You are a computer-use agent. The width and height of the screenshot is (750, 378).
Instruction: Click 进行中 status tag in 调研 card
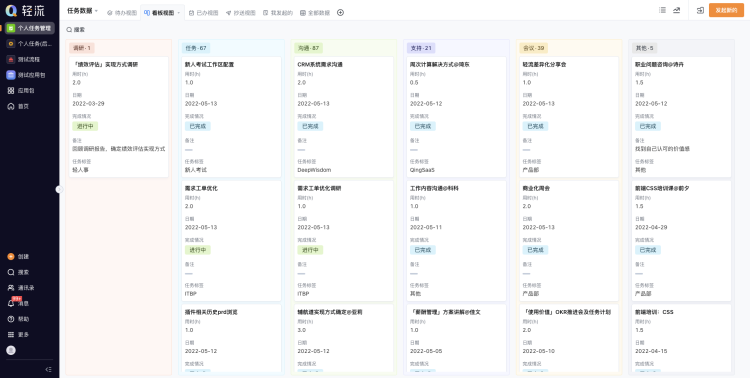coord(85,126)
